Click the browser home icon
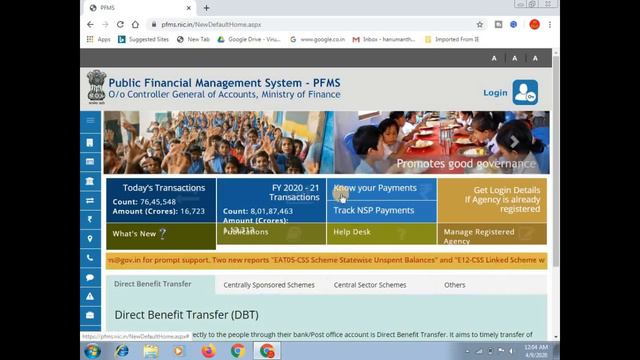The width and height of the screenshot is (640, 360). tap(135, 24)
